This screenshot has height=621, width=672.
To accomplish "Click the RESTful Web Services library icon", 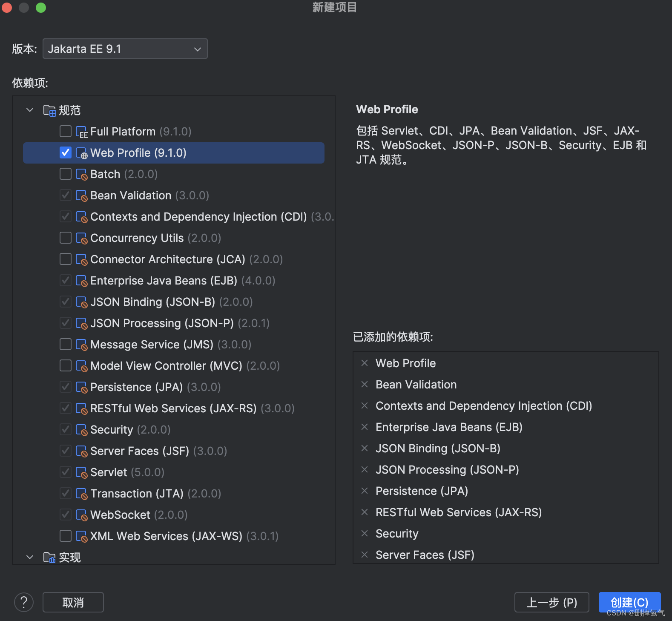I will 82,409.
